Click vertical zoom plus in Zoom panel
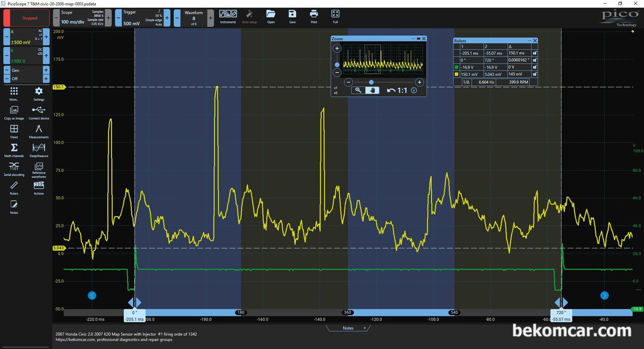The image size is (644, 349). tap(337, 48)
